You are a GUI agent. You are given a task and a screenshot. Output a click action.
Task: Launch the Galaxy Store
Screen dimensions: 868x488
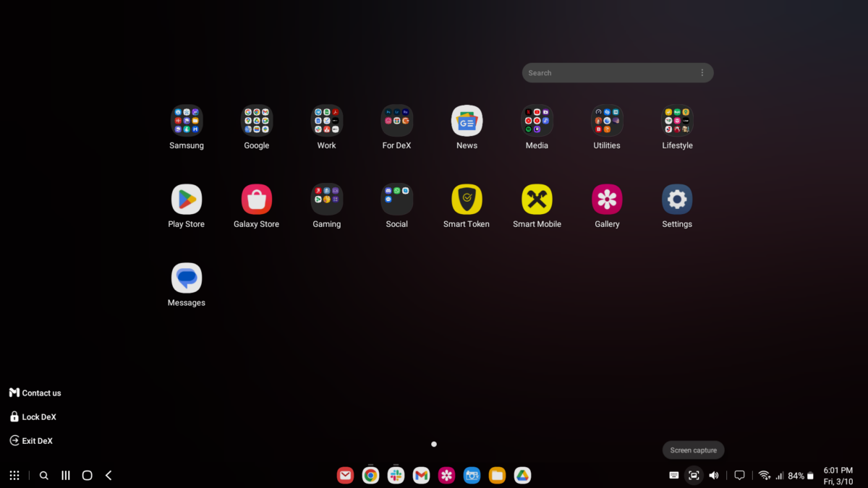pyautogui.click(x=256, y=200)
